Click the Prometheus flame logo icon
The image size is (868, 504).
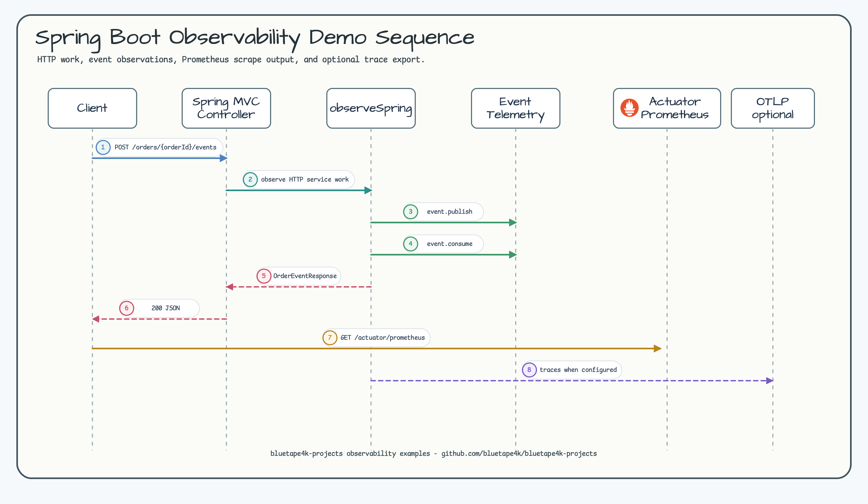[629, 108]
